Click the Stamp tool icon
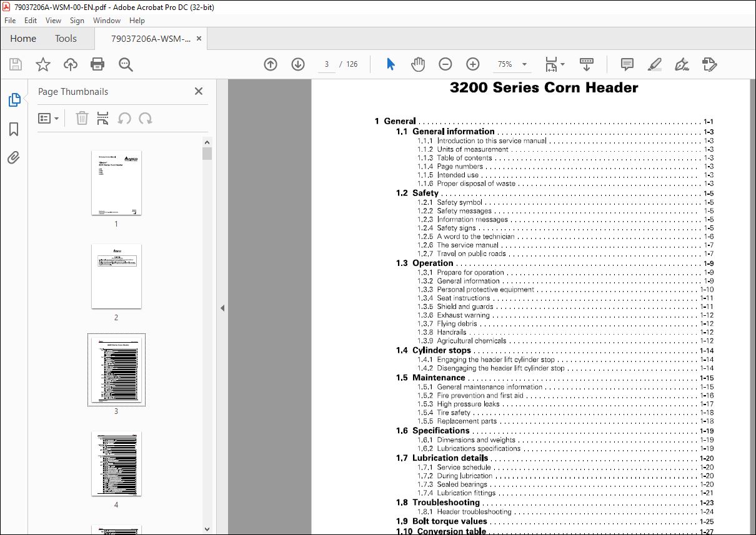Screen dimensions: 756x535 709,64
